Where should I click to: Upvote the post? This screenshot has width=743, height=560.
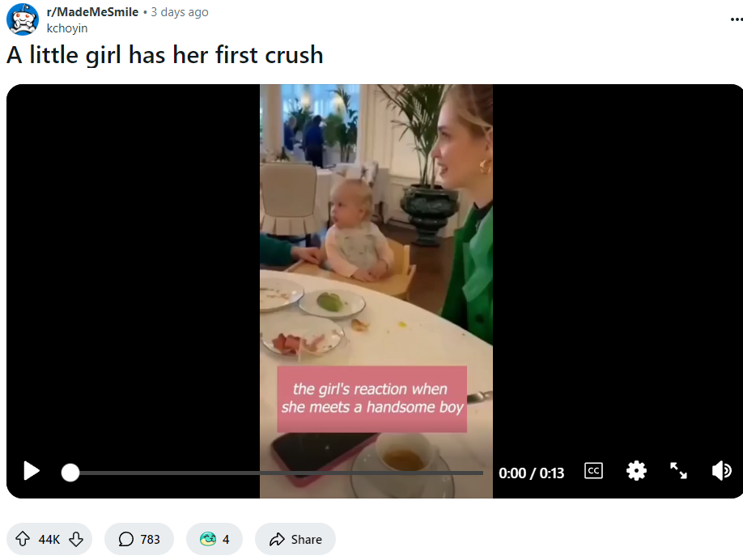tap(23, 539)
